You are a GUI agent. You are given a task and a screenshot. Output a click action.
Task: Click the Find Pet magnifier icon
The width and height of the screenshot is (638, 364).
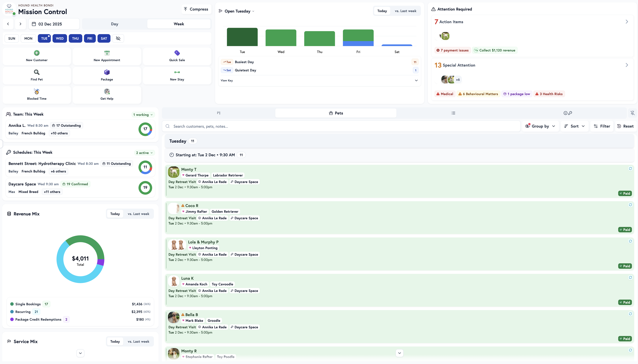click(x=37, y=72)
